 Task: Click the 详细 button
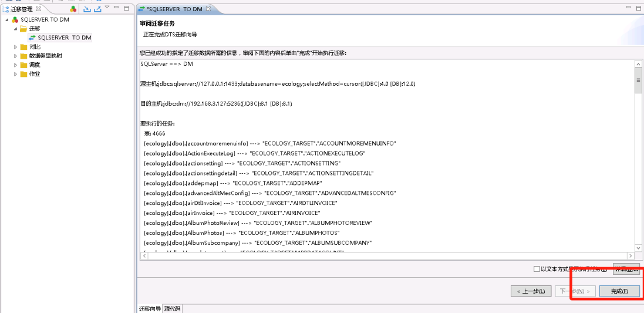[626, 270]
